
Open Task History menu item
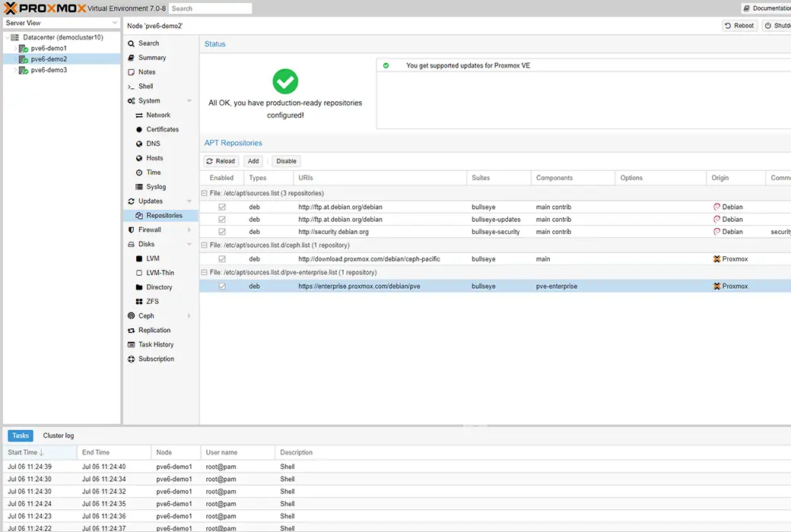point(160,345)
